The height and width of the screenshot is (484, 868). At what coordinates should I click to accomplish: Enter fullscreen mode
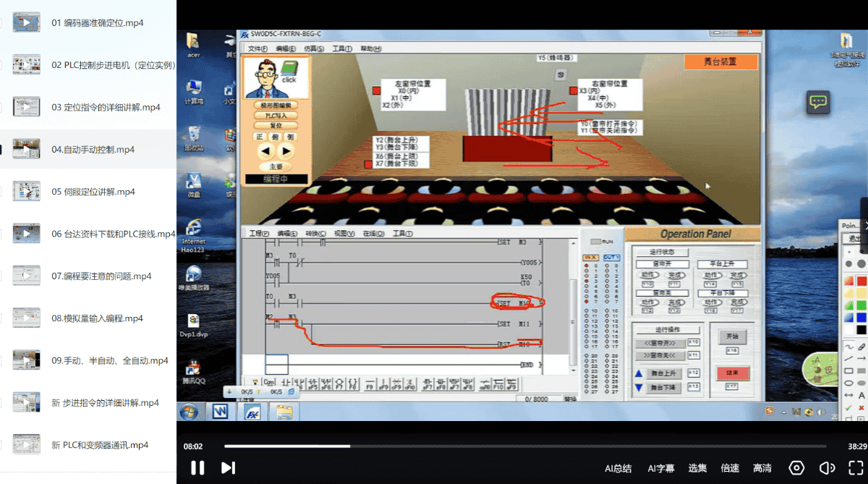click(856, 468)
